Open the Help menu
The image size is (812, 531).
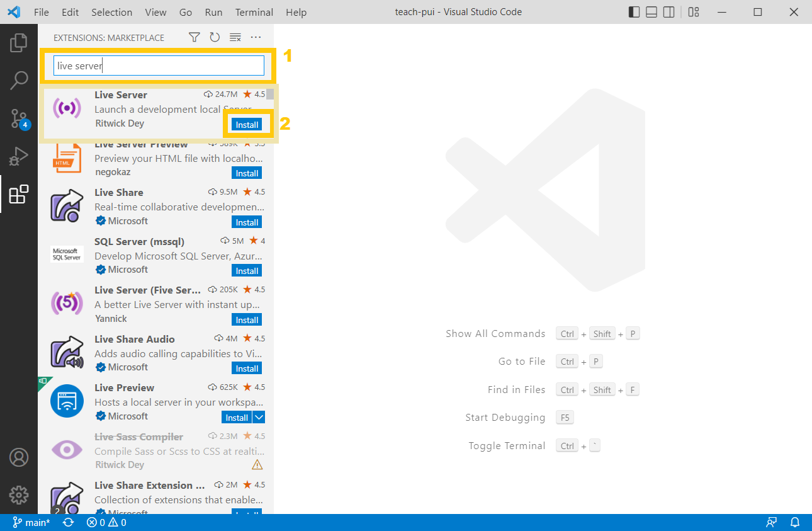[x=296, y=12]
